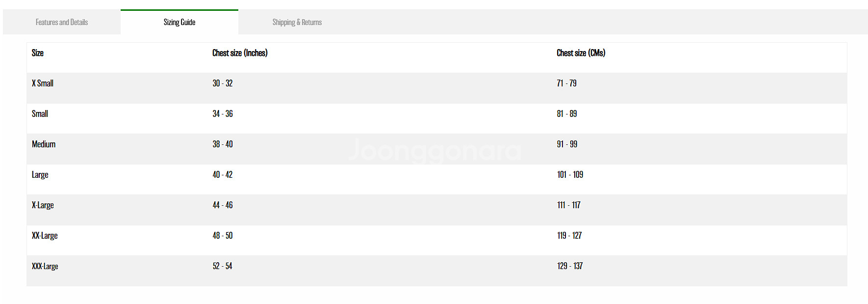Click the 48 - 50 inches cell
Viewport: 868px width, 304px height.
pyautogui.click(x=223, y=236)
